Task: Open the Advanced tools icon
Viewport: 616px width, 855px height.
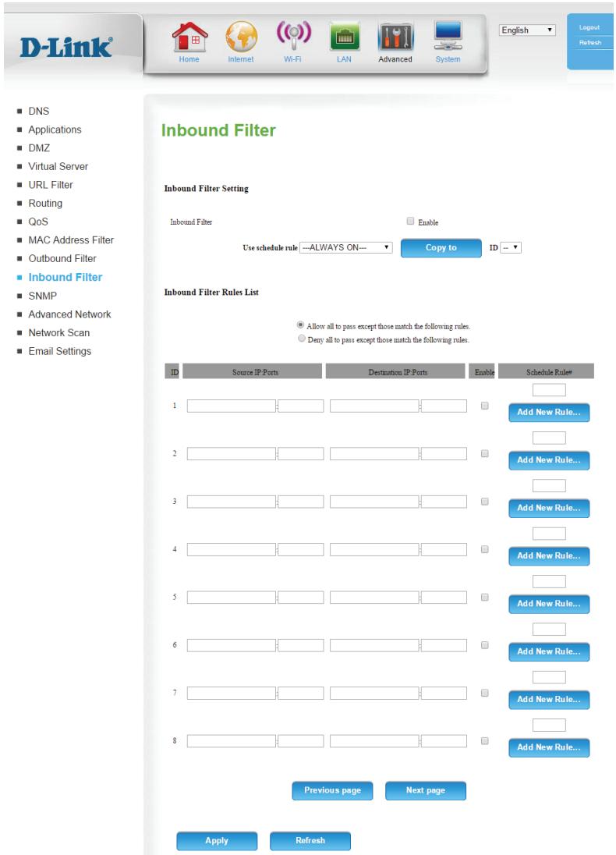Action: click(395, 37)
